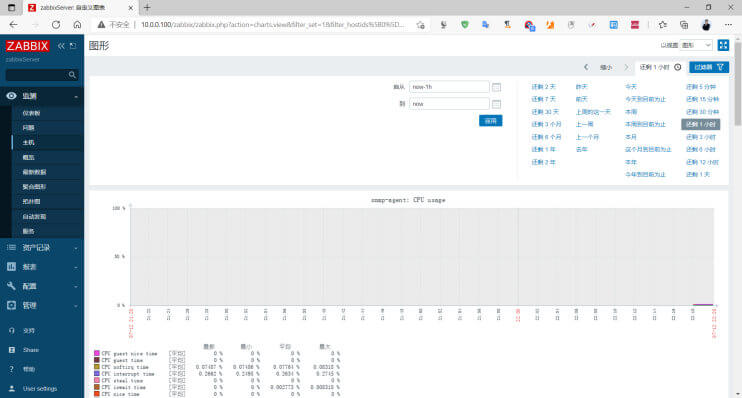Open 自动发现 in the sidebar
Image resolution: width=742 pixels, height=398 pixels.
[x=34, y=216]
